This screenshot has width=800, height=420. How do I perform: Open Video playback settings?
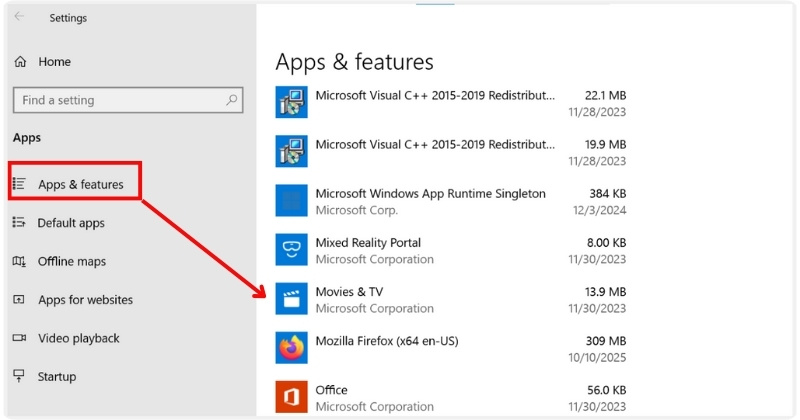(79, 338)
